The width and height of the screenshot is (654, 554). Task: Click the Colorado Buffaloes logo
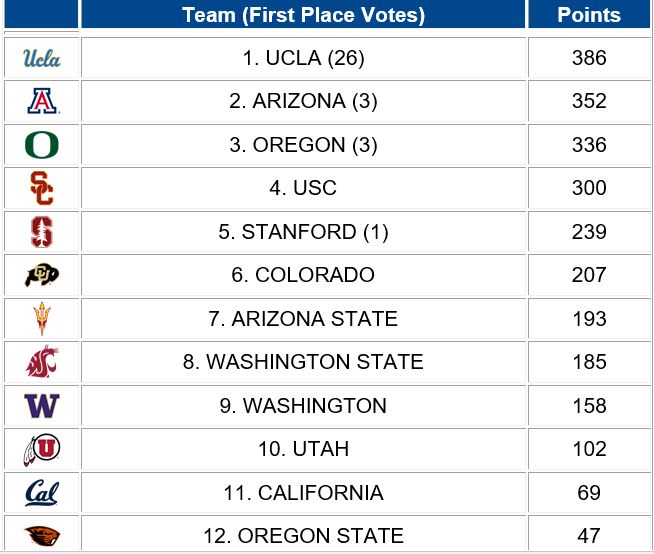(x=42, y=275)
